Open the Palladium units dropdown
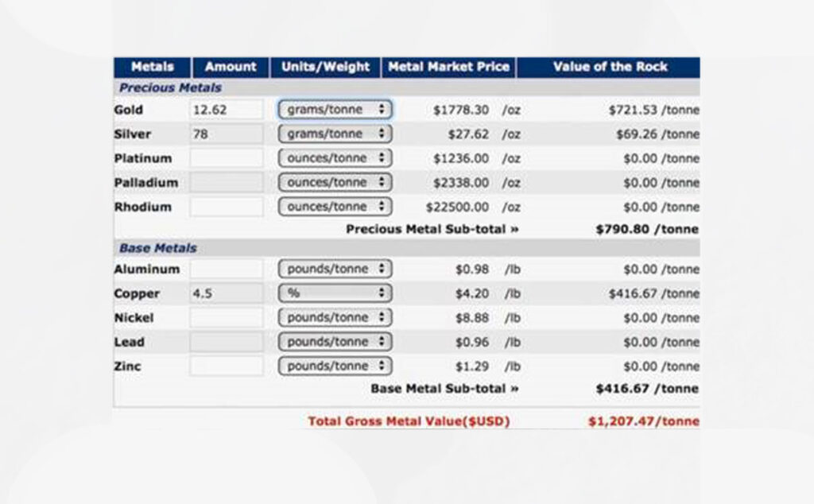The image size is (814, 504). (335, 183)
